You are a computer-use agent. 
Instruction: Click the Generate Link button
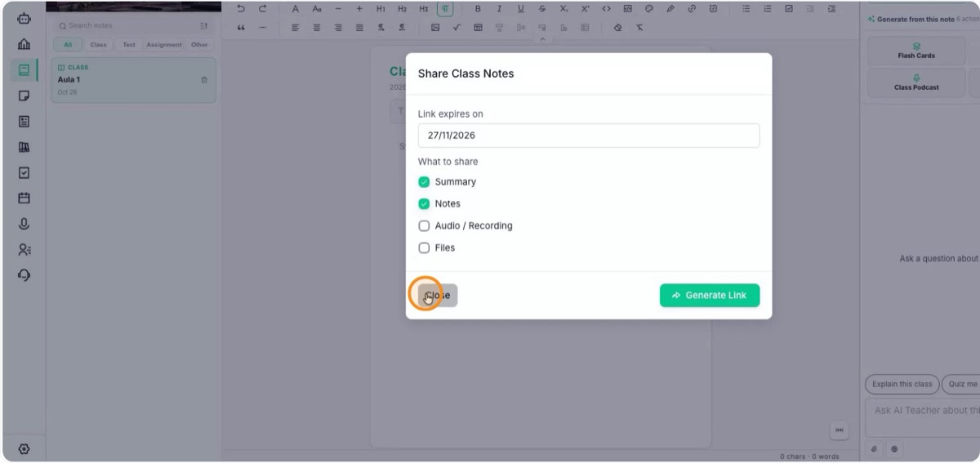710,296
